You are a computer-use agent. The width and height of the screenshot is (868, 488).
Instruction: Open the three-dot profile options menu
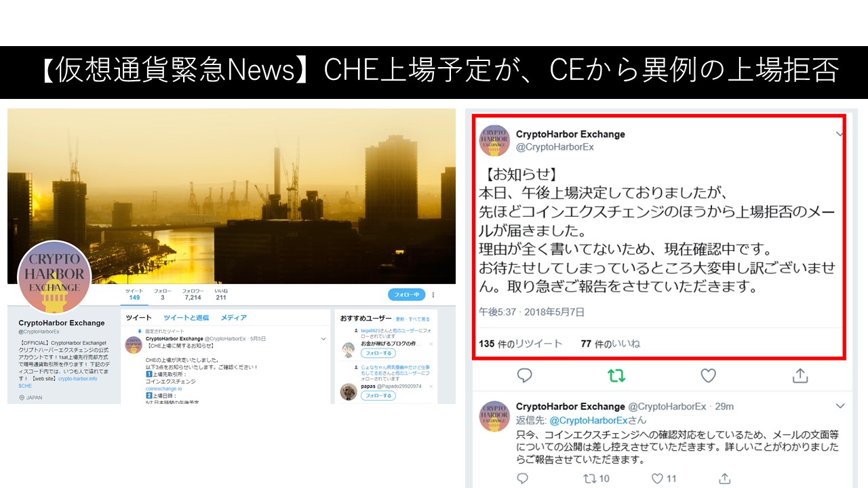tap(433, 295)
